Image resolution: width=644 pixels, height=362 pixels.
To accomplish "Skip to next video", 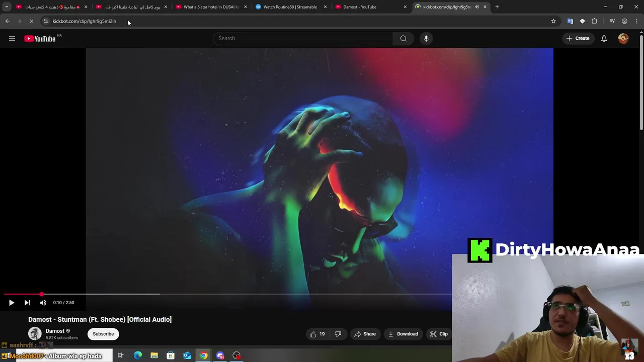I will click(x=27, y=303).
